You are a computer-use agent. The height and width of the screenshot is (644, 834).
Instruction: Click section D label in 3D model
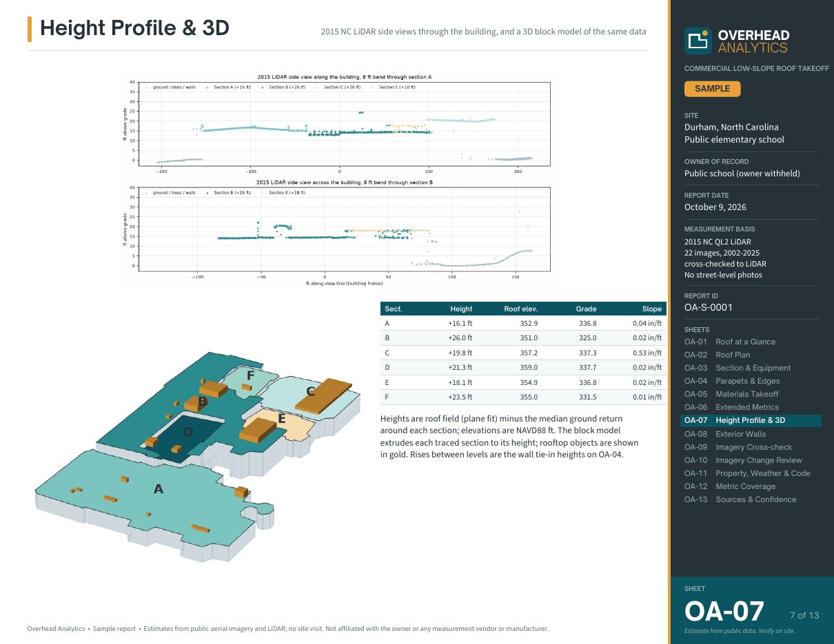point(189,432)
